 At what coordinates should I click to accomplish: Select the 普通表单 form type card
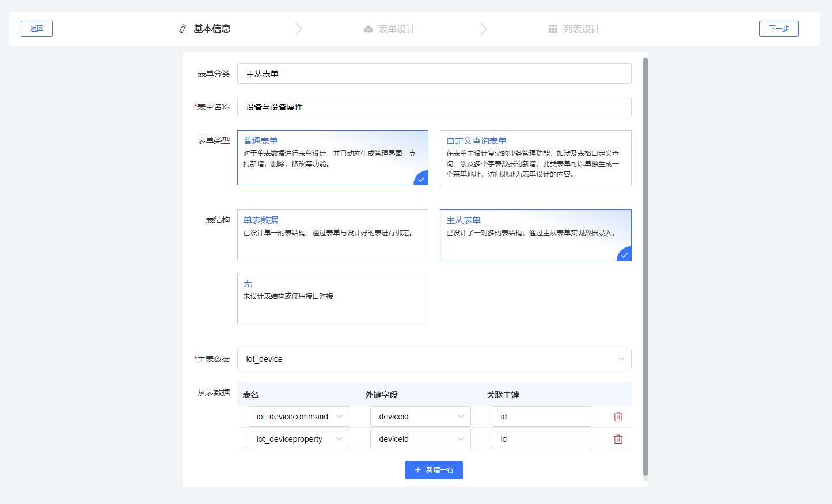(332, 157)
